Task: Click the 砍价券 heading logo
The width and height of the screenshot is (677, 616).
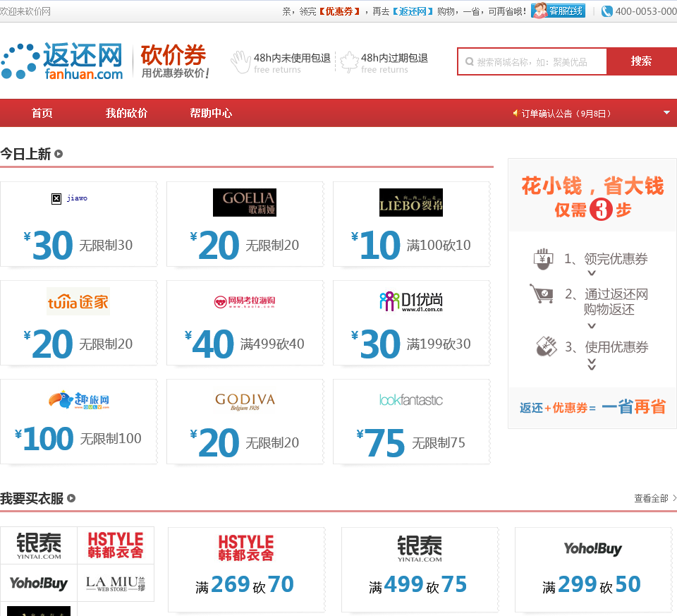Action: coord(174,61)
